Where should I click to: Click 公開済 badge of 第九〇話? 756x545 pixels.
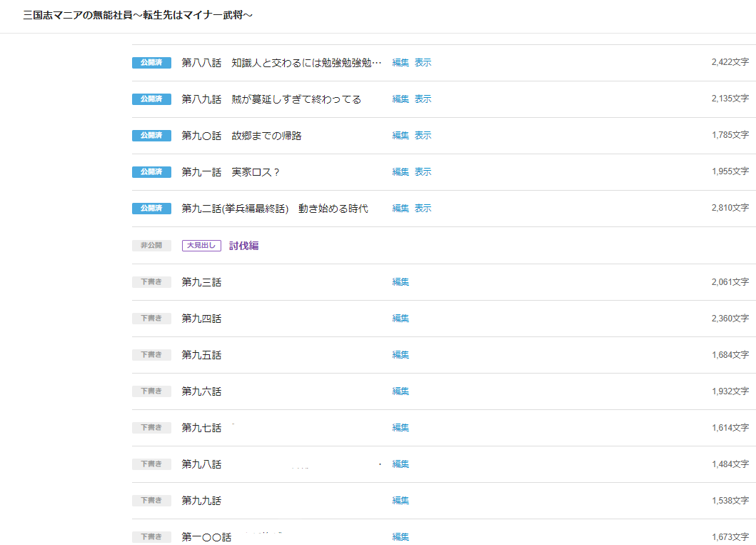[x=151, y=136]
